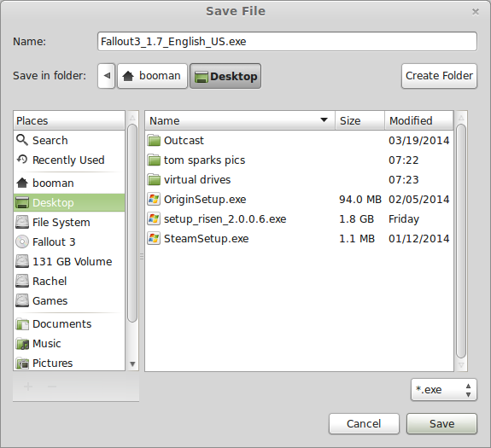Select the setup_risen_2.0.0.6.exe file name
The width and height of the screenshot is (491, 448).
coord(225,219)
